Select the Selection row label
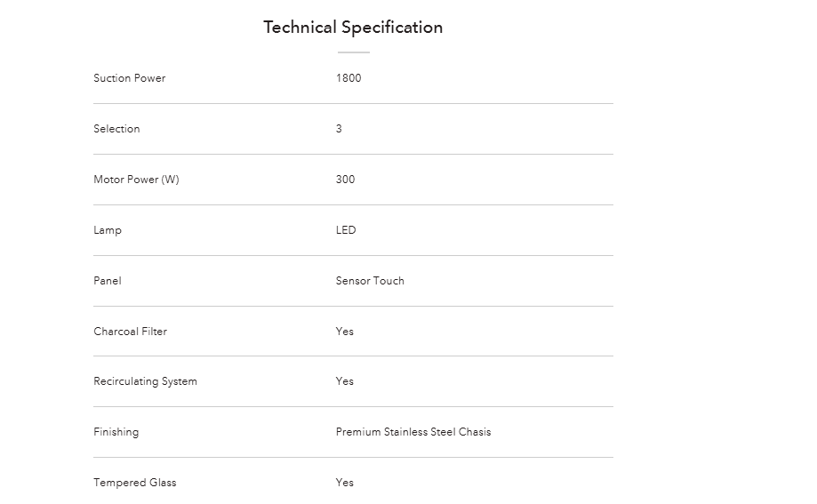 [x=116, y=129]
